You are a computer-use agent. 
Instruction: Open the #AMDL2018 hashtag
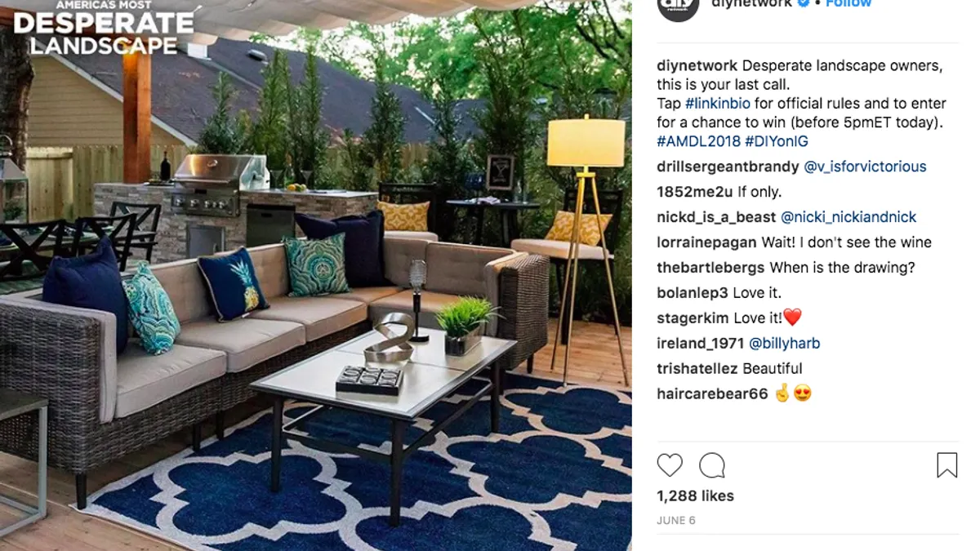(698, 141)
